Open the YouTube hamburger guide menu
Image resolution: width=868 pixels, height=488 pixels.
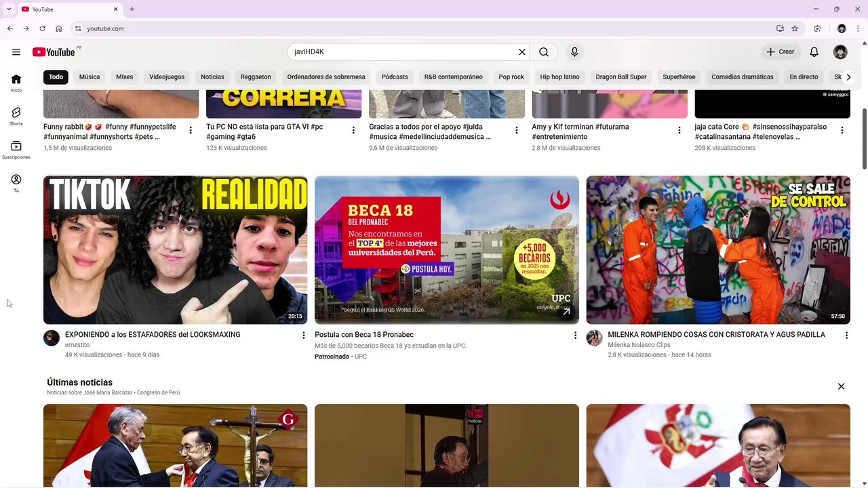[16, 52]
